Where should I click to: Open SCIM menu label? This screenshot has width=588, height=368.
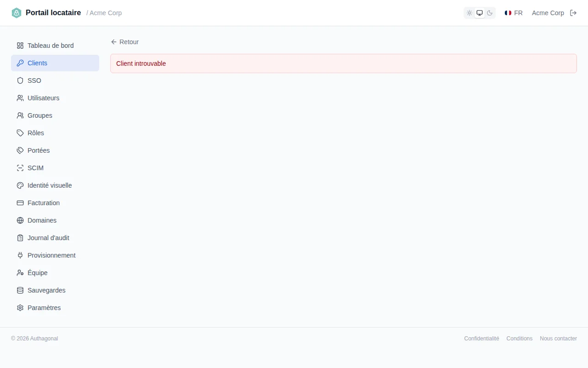tap(35, 168)
